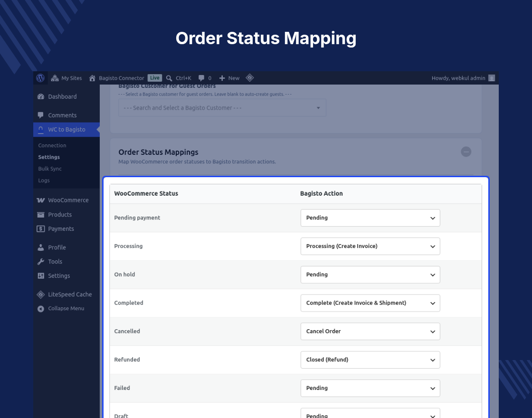Open the On hold action dropdown

[370, 275]
